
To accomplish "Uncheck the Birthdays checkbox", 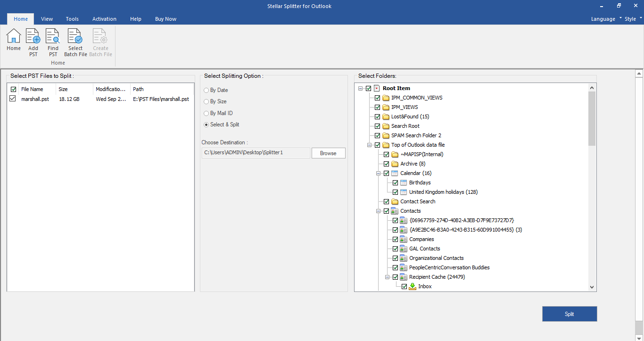I will click(x=396, y=183).
